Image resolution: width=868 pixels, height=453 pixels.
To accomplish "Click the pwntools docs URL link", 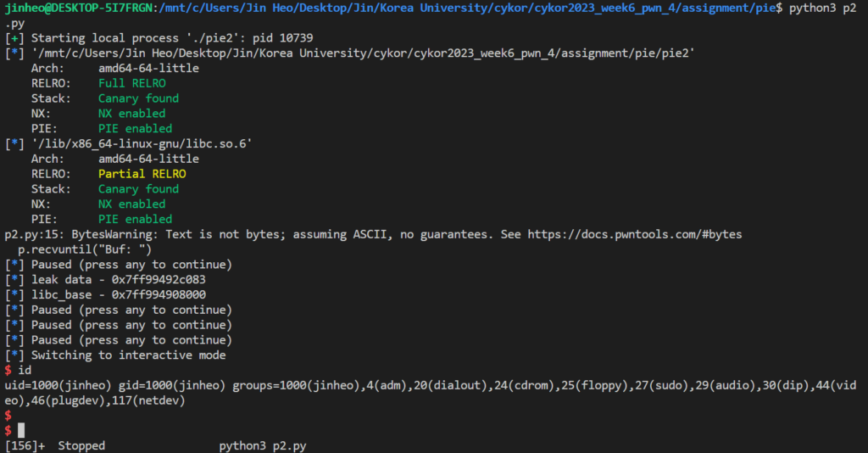I will click(634, 234).
